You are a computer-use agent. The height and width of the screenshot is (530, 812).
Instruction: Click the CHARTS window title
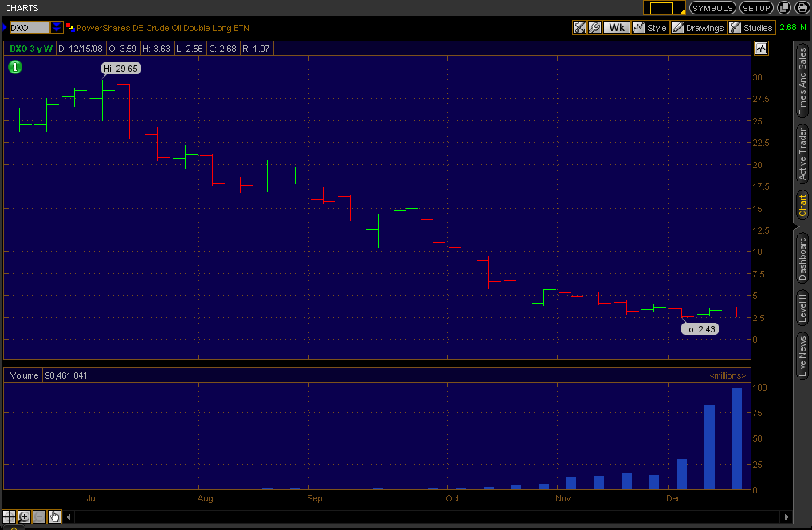[x=22, y=8]
